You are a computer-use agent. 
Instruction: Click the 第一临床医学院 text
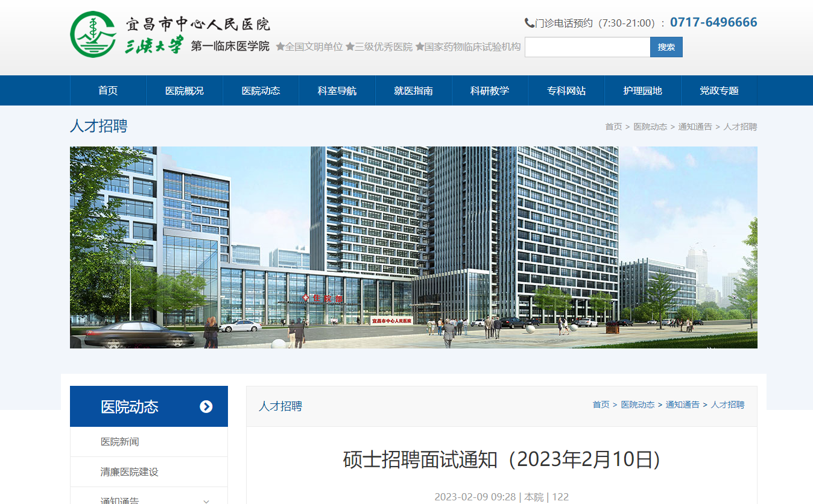(x=230, y=46)
